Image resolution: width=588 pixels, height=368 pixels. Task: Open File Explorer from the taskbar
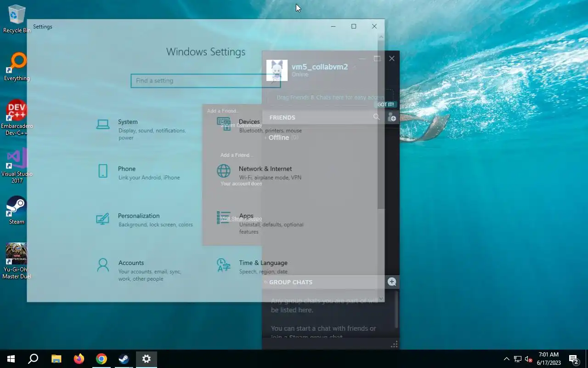56,359
